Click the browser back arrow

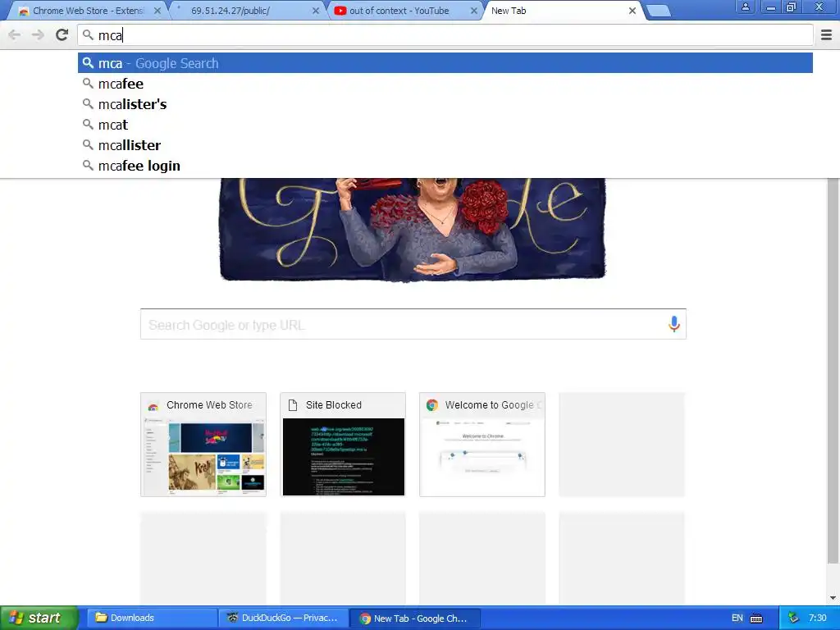15,35
